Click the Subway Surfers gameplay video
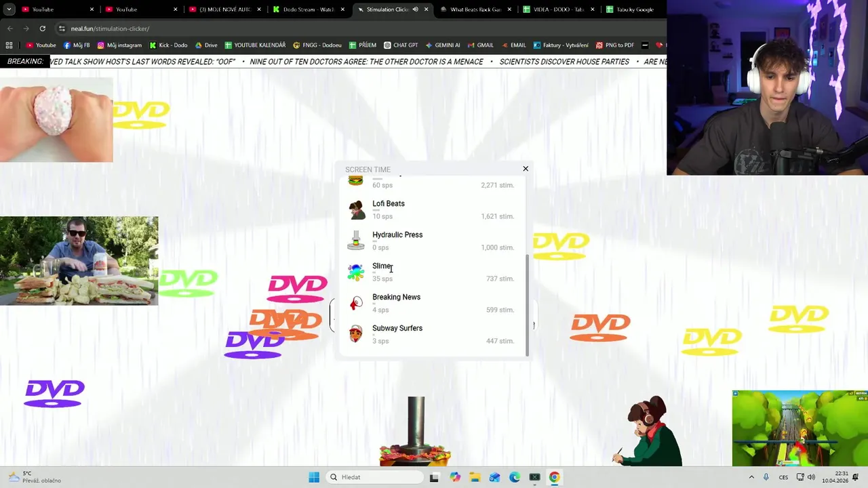 [800, 428]
